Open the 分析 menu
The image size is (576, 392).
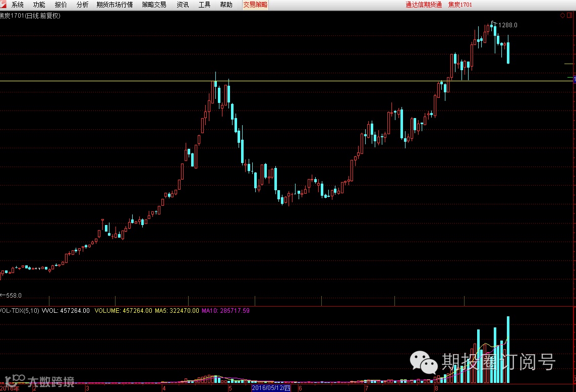pyautogui.click(x=82, y=5)
